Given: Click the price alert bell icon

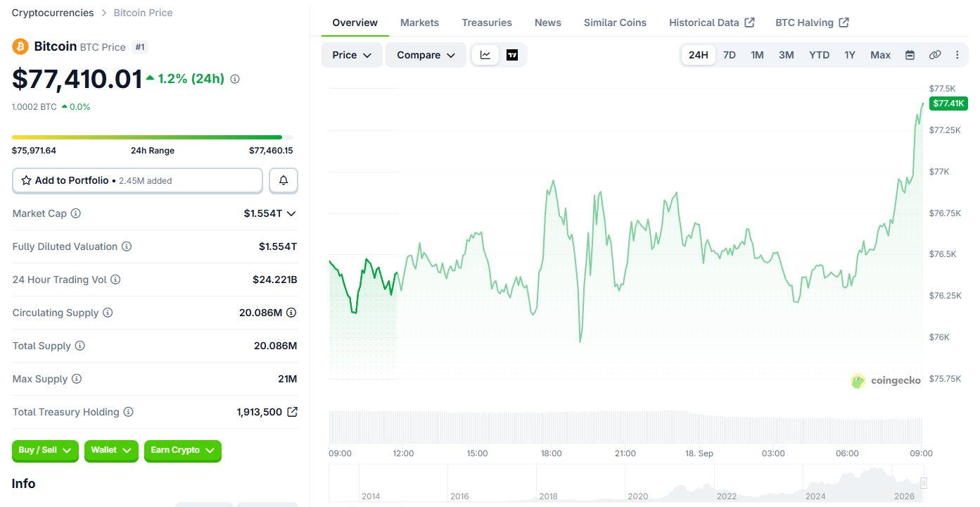Looking at the screenshot, I should click(284, 180).
